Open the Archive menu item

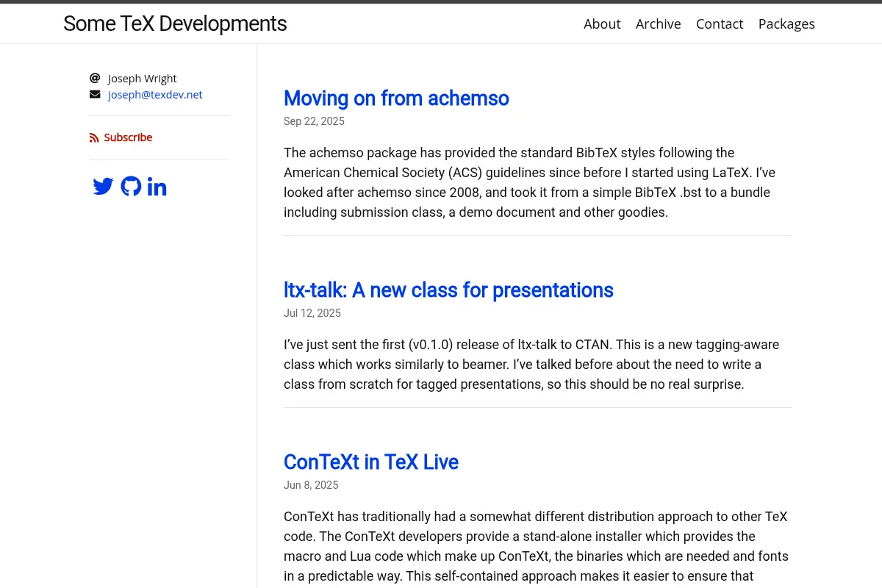pyautogui.click(x=658, y=24)
